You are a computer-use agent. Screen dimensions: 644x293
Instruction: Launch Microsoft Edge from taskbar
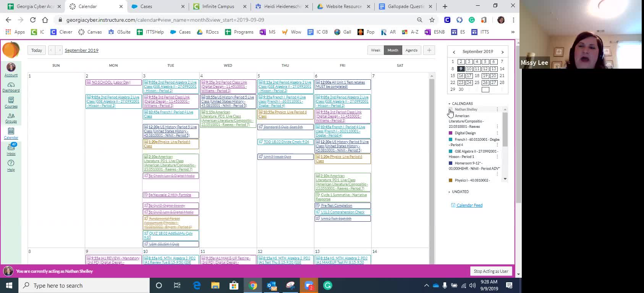point(197,285)
